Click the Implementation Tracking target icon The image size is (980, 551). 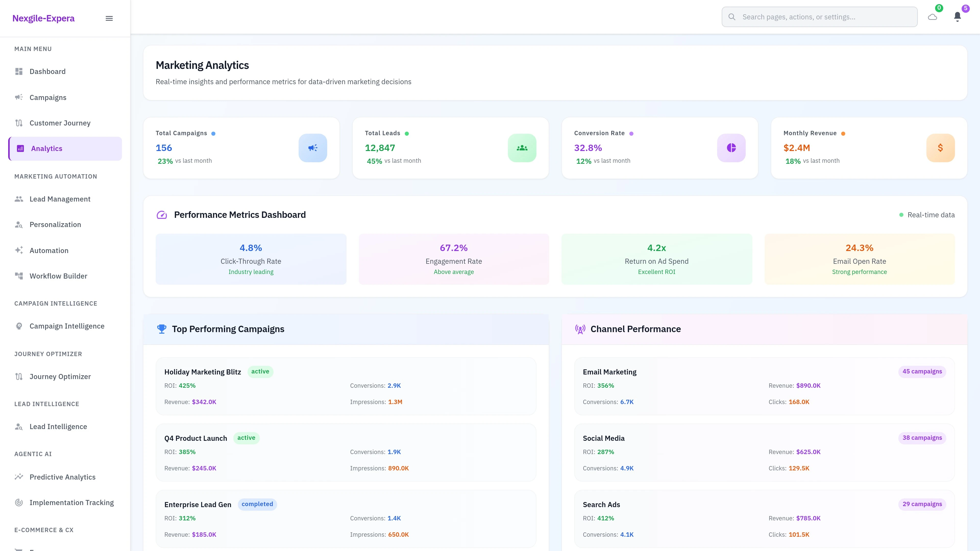click(x=19, y=502)
